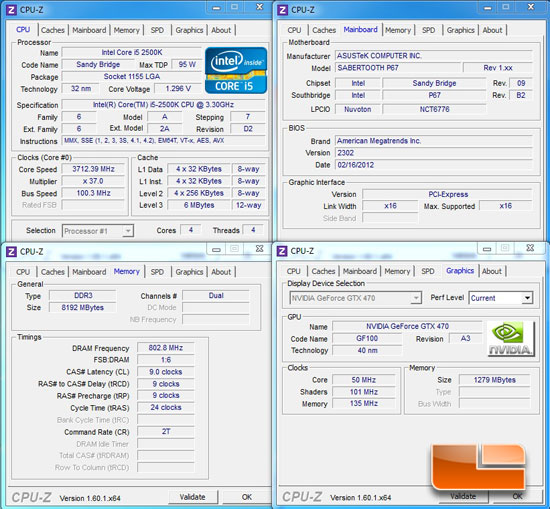Click the BIOS version 2302 field

(434, 153)
